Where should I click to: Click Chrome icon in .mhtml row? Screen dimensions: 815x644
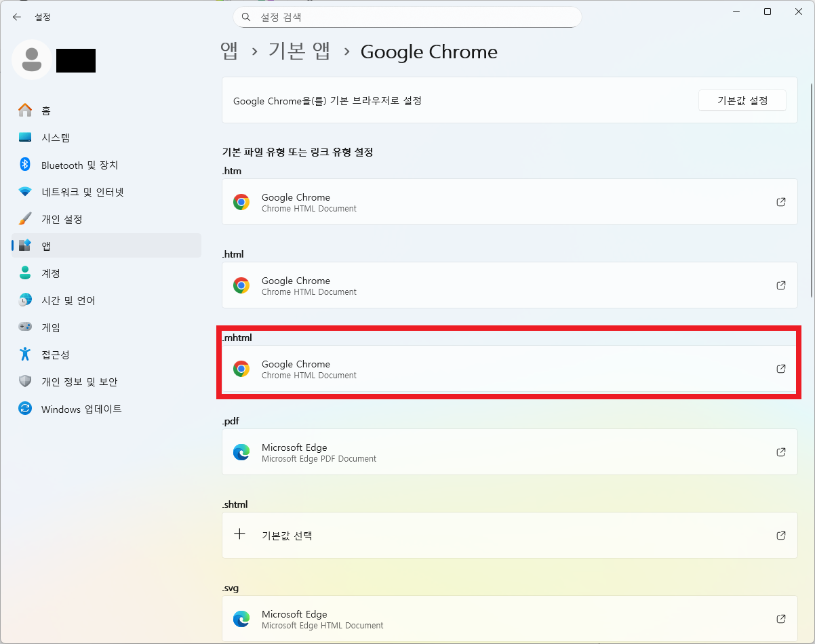pos(241,369)
